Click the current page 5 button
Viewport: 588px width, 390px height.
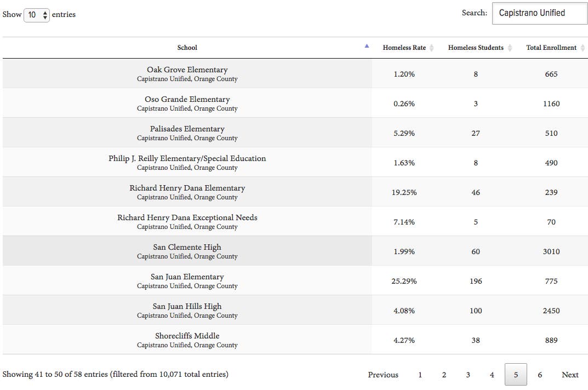[516, 375]
